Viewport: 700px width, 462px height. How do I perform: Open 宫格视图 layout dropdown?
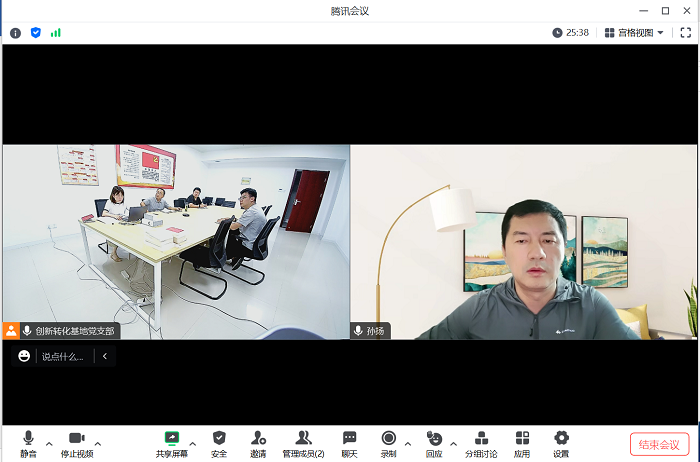pos(635,32)
